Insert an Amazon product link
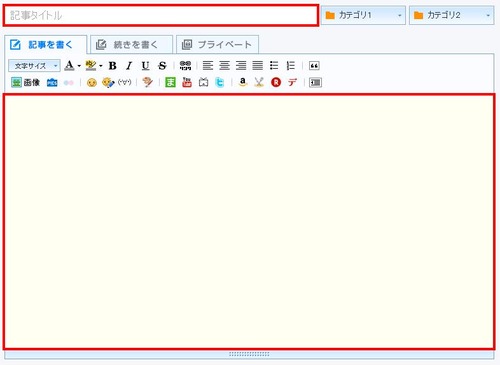This screenshot has height=365, width=500. pos(243,82)
